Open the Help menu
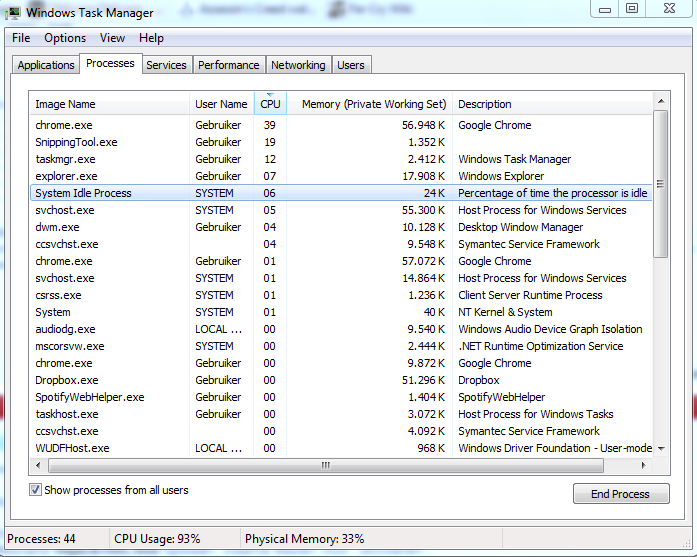This screenshot has height=557, width=697. pos(151,38)
